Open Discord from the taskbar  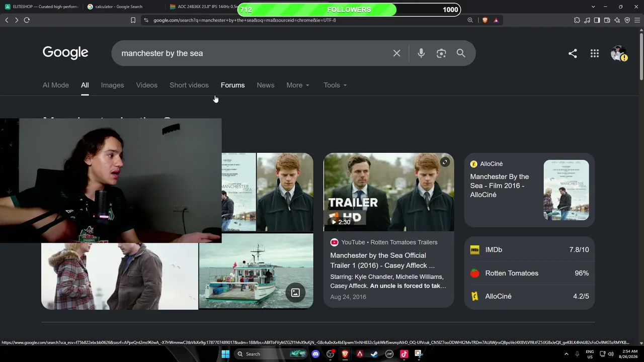tap(315, 354)
